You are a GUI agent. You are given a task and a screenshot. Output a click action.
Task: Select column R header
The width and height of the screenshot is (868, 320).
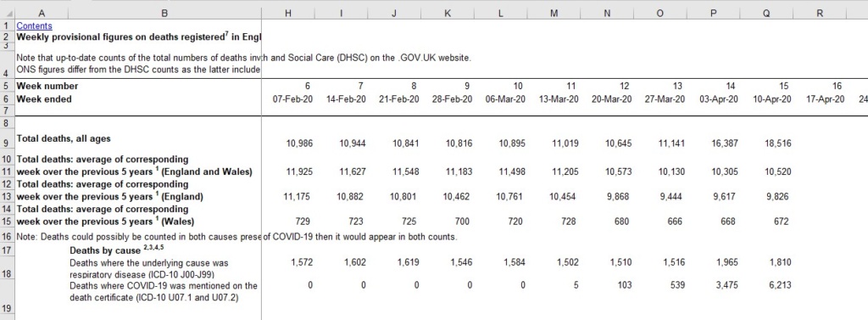(820, 14)
